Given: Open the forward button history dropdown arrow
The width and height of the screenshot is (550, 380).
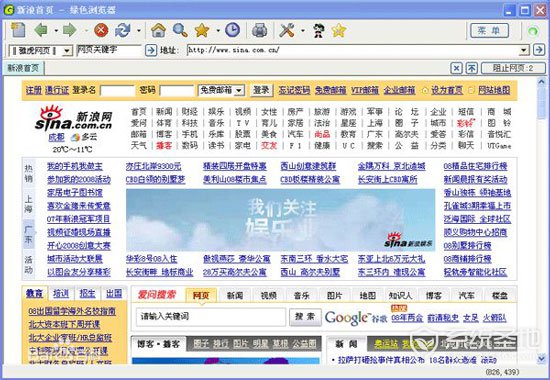Looking at the screenshot, I should click(x=86, y=31).
